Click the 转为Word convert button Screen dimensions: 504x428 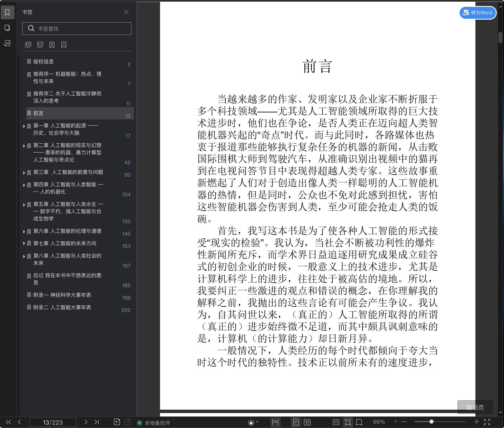coord(478,13)
